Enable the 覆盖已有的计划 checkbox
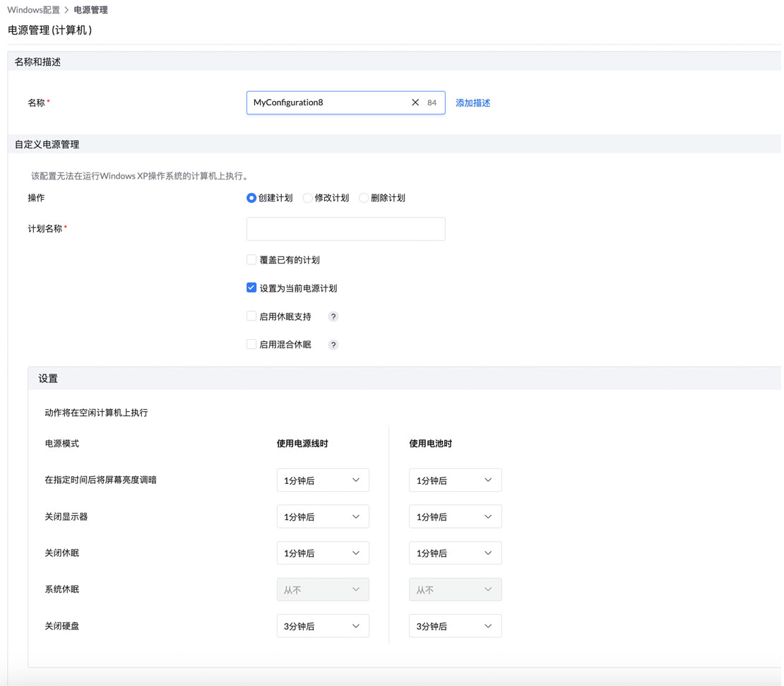The image size is (784, 686). (251, 260)
